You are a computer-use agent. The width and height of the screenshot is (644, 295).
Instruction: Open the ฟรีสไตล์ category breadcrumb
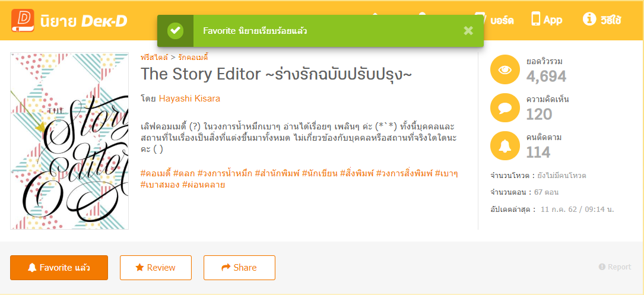tap(154, 58)
